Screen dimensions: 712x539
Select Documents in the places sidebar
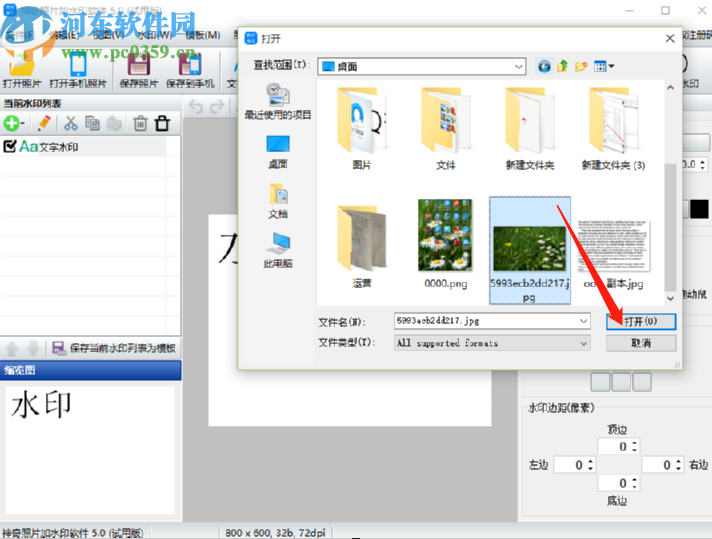tap(277, 201)
